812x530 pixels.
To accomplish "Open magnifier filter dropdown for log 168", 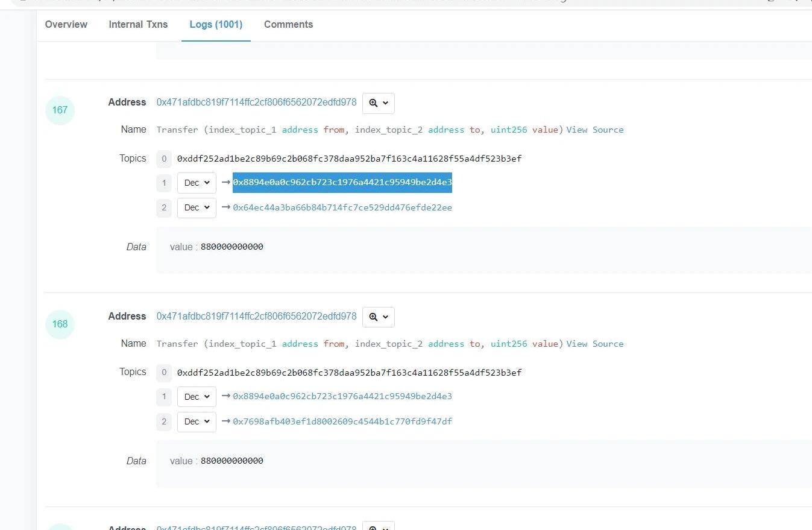I will pyautogui.click(x=379, y=317).
